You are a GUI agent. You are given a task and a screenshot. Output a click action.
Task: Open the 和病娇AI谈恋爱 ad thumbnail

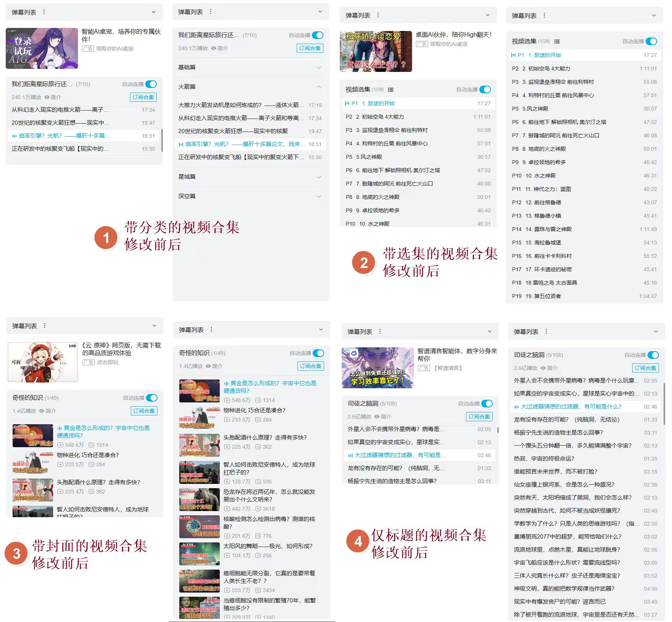[375, 51]
